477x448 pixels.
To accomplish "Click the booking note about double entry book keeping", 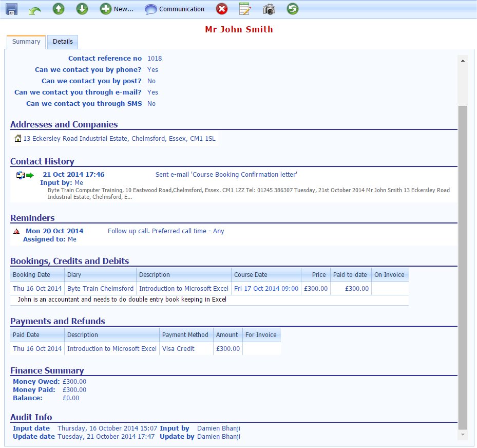I will click(x=122, y=300).
